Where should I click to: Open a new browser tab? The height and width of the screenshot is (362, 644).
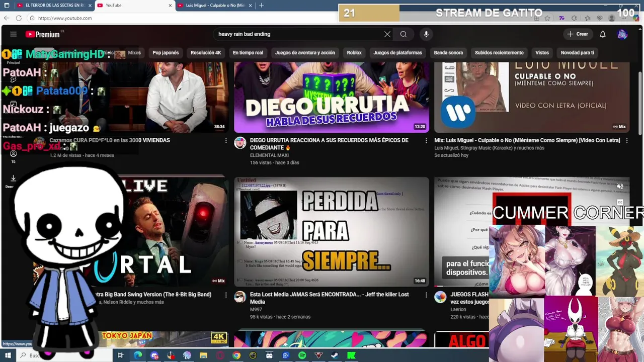tap(261, 6)
